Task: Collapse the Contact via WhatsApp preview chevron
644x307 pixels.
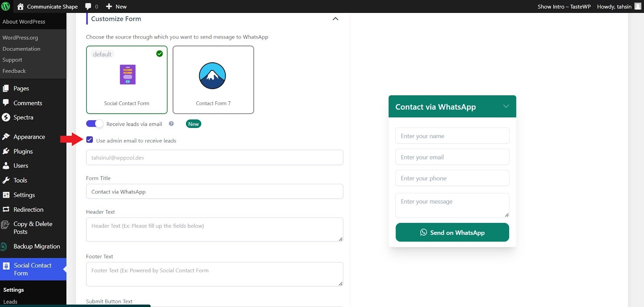Action: pos(506,106)
